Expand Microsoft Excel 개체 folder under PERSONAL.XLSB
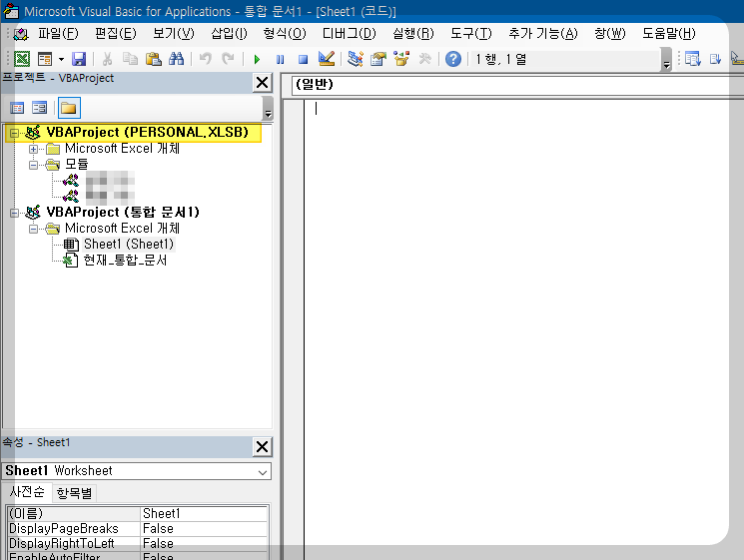Image resolution: width=744 pixels, height=560 pixels. pos(33,149)
